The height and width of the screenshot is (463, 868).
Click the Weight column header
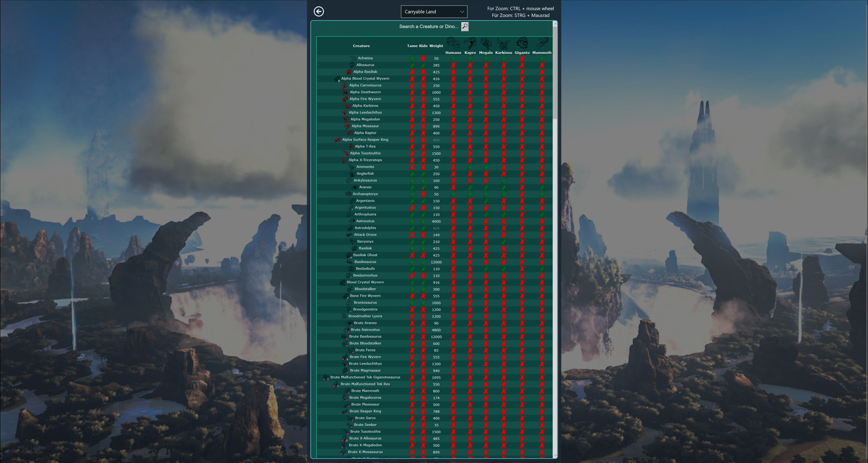pos(436,46)
